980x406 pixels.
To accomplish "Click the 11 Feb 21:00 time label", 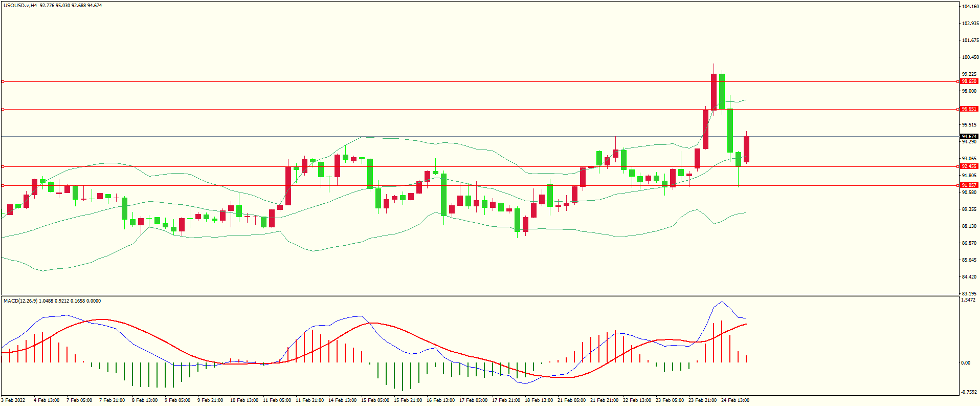I will click(x=309, y=400).
